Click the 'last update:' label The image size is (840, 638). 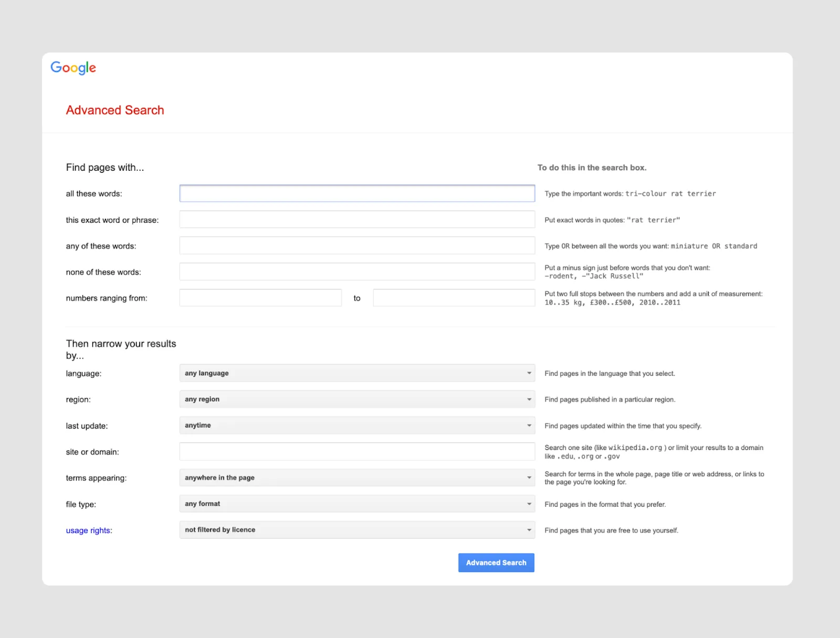click(87, 426)
